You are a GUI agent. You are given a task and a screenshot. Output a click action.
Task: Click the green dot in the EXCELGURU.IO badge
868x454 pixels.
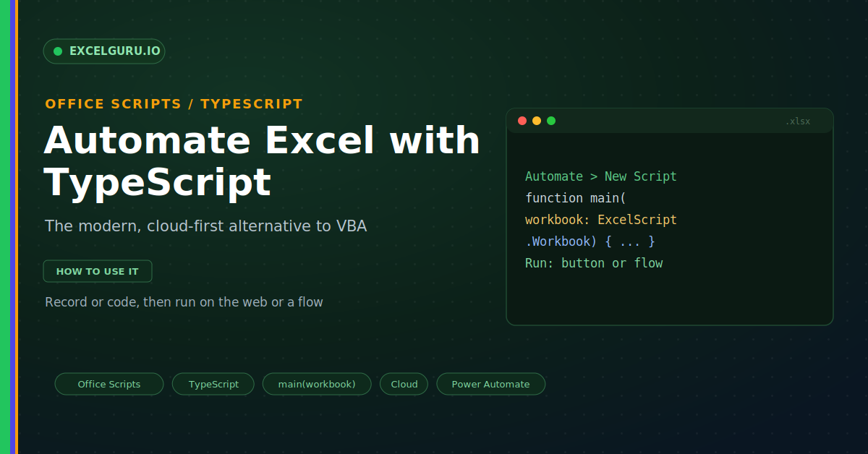tap(58, 51)
